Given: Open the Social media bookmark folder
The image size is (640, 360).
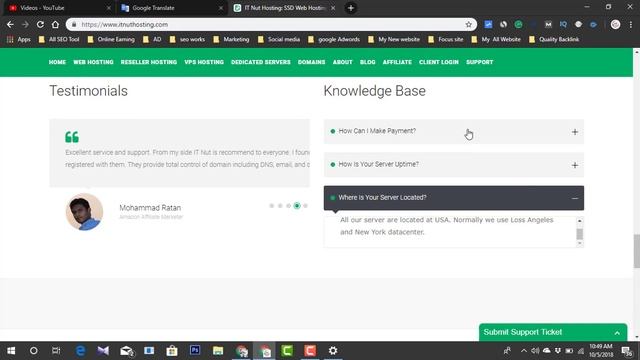Looking at the screenshot, I should 279,40.
